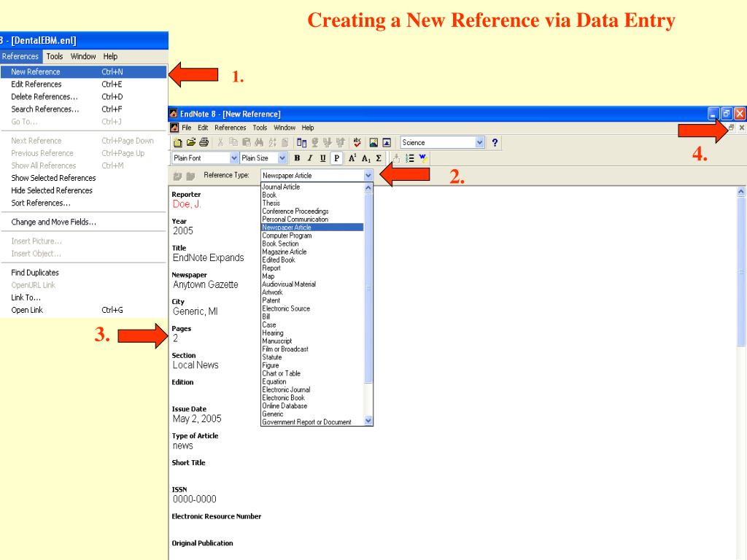Viewport: 747px width, 560px height.
Task: Click the Insert Picture toolbar icon
Action: [x=373, y=142]
